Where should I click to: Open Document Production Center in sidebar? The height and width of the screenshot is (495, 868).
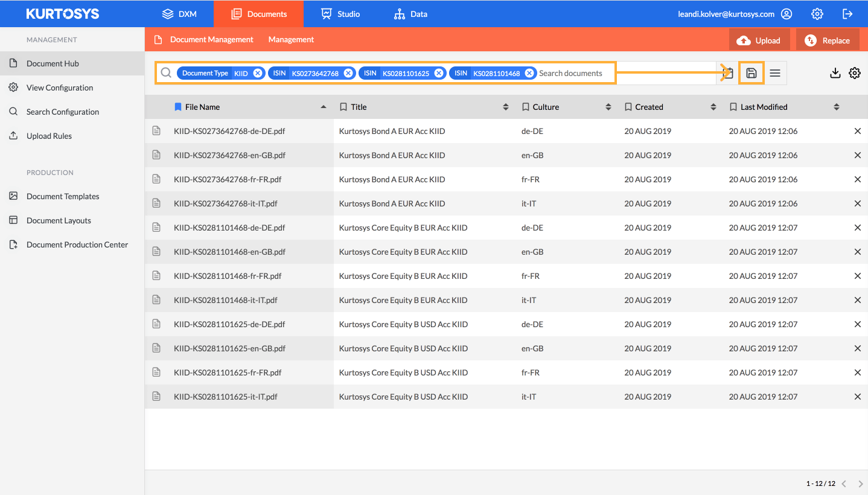72,244
